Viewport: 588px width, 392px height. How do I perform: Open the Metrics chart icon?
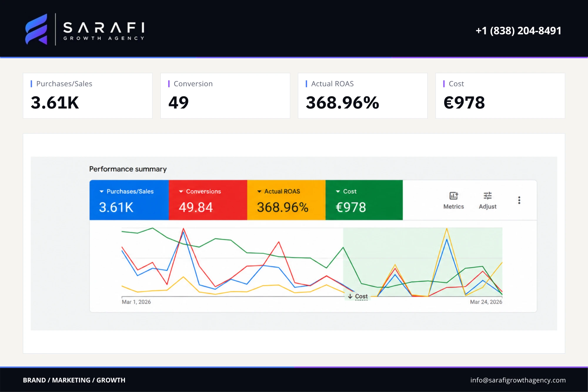(x=454, y=196)
